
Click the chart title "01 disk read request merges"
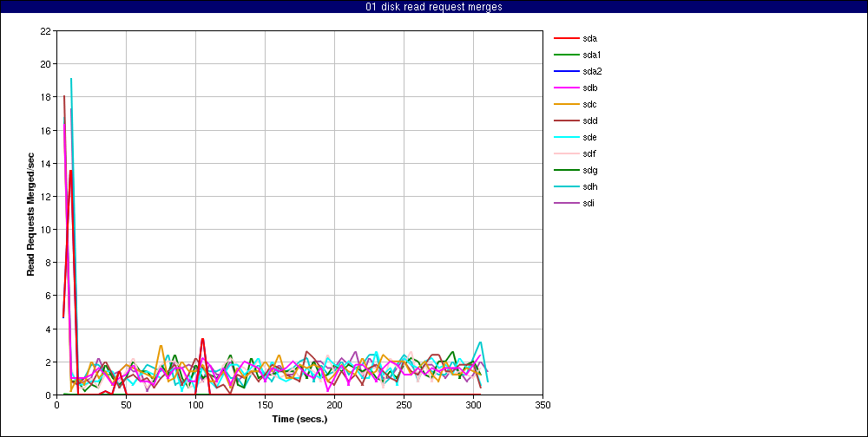click(x=433, y=7)
